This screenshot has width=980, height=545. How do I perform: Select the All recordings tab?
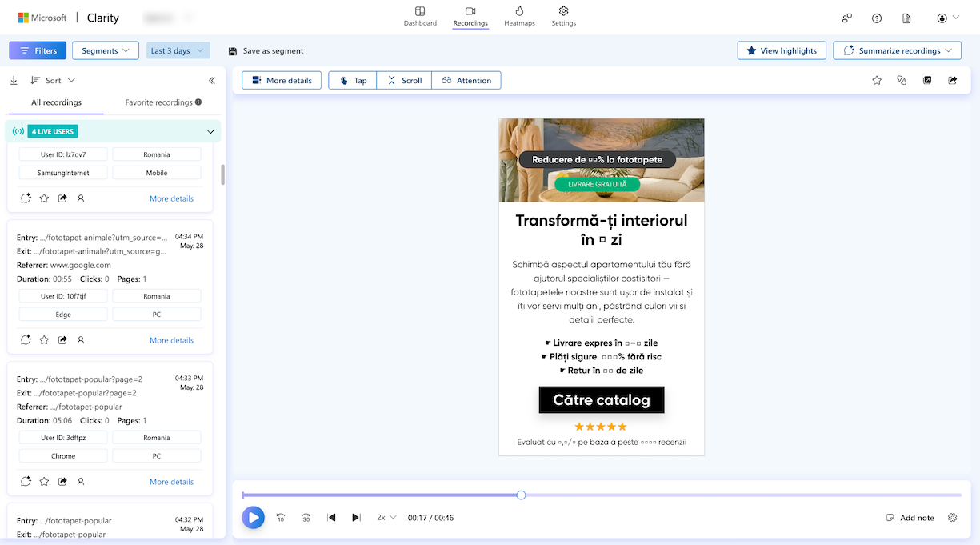point(56,102)
